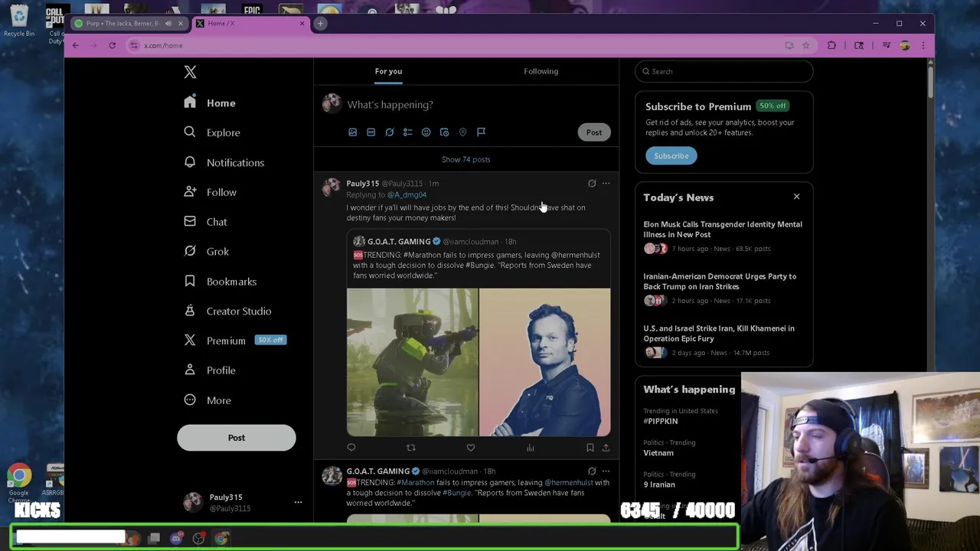Add media to the new post
This screenshot has height=551, width=980.
click(352, 132)
